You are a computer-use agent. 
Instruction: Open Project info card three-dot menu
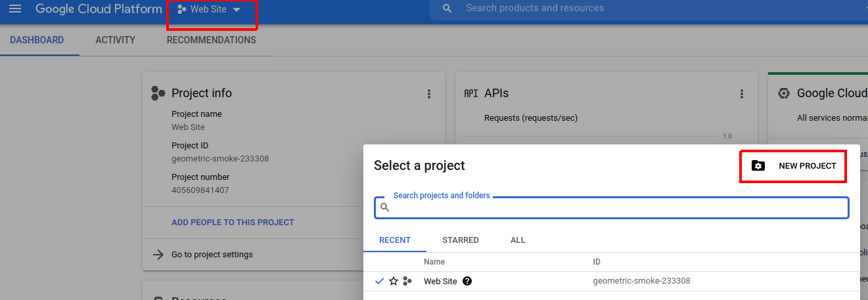[x=429, y=94]
